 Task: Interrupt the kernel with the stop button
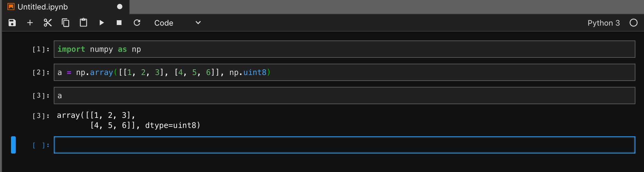119,23
